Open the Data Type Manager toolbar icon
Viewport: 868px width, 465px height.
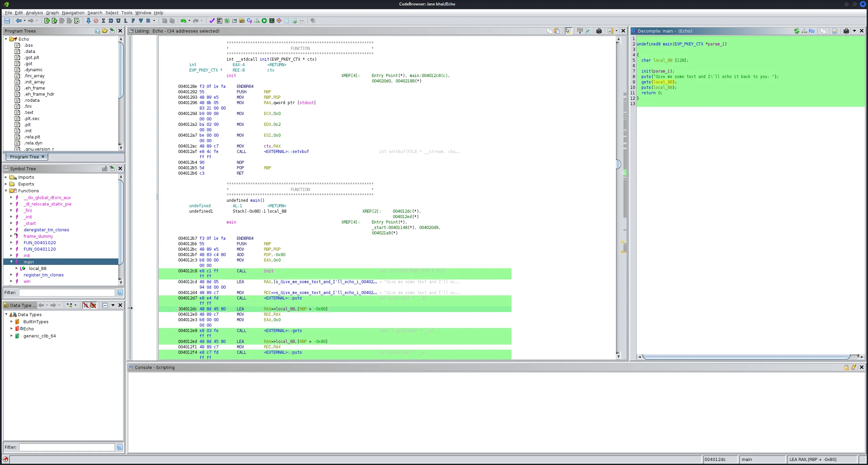coord(242,21)
